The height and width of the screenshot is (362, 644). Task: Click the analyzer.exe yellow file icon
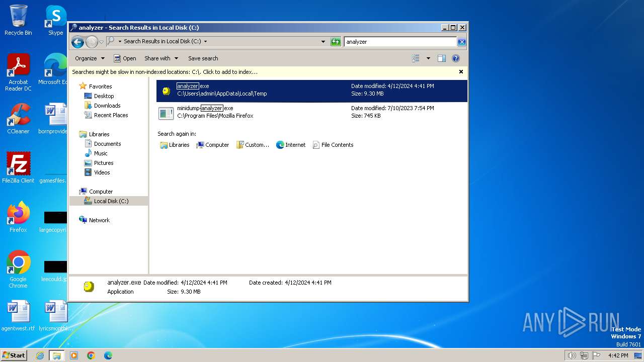click(166, 91)
